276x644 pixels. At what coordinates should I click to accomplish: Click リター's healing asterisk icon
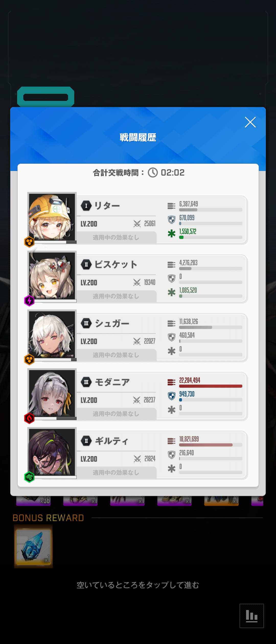tap(171, 233)
